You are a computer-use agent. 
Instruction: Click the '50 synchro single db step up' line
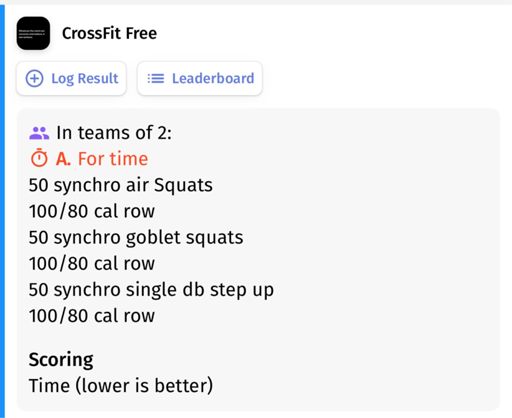click(x=151, y=290)
